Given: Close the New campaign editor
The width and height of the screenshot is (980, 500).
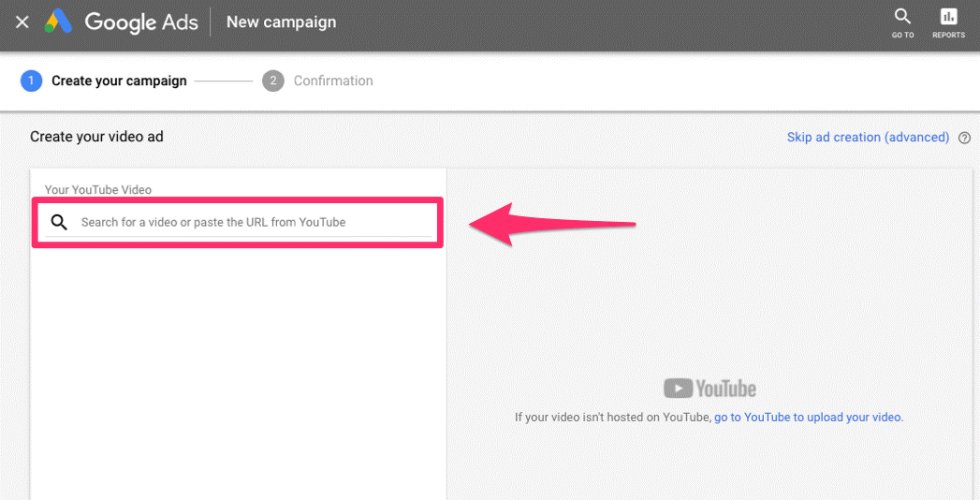Looking at the screenshot, I should pos(22,22).
